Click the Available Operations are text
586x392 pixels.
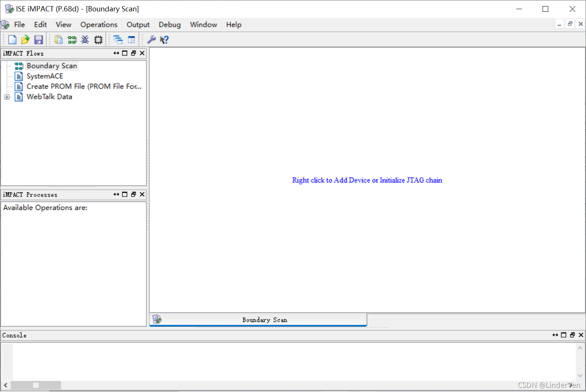pyautogui.click(x=45, y=208)
